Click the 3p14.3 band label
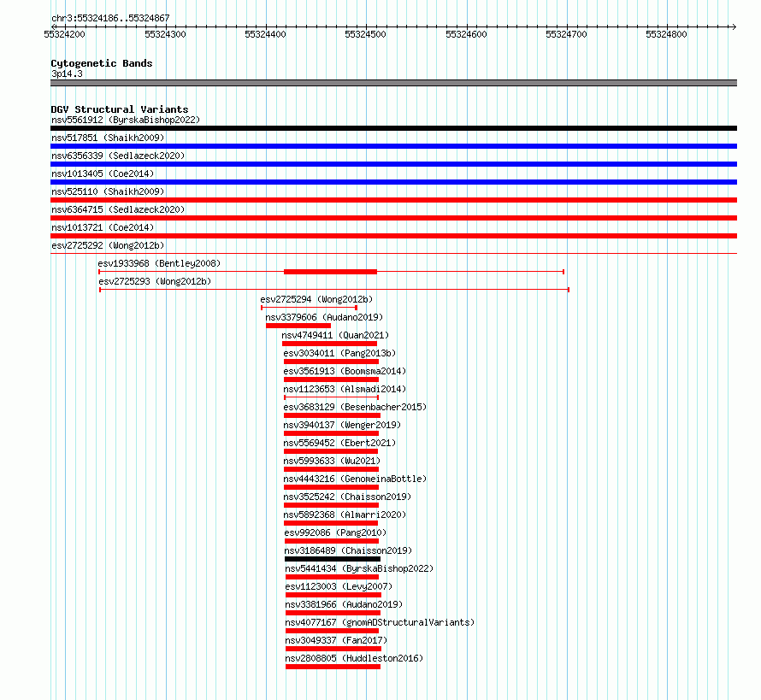761x700 pixels. (67, 74)
